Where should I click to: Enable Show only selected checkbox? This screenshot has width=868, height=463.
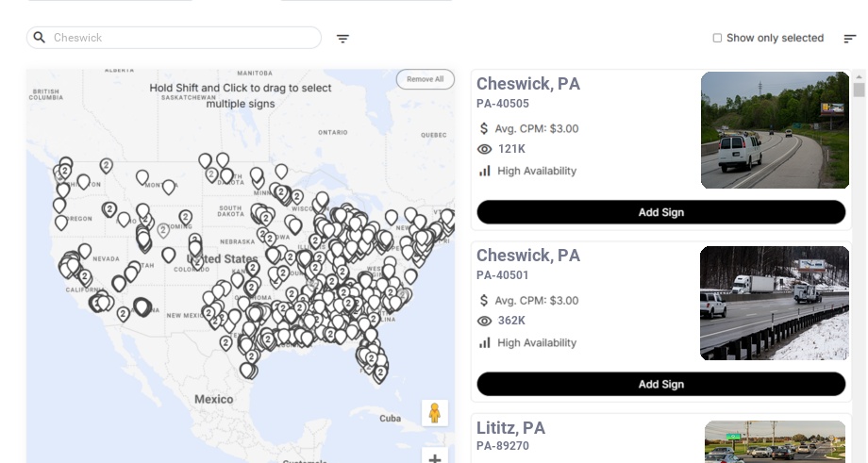click(x=717, y=39)
